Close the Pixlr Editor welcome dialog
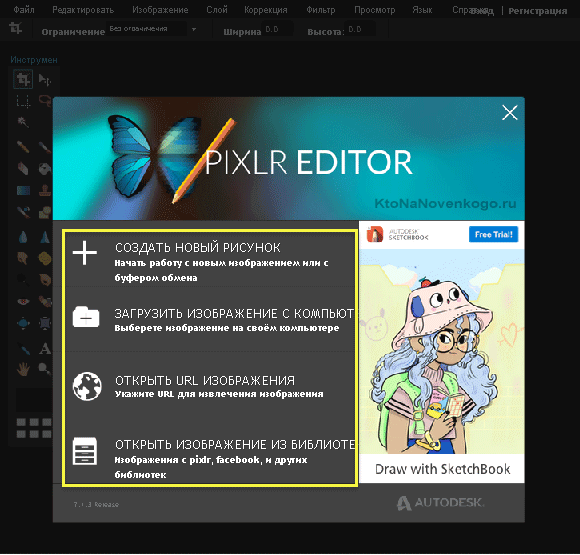 click(x=510, y=112)
